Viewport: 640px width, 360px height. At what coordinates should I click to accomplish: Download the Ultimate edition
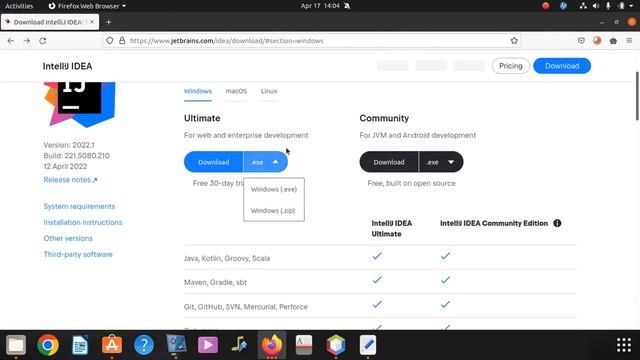point(213,162)
